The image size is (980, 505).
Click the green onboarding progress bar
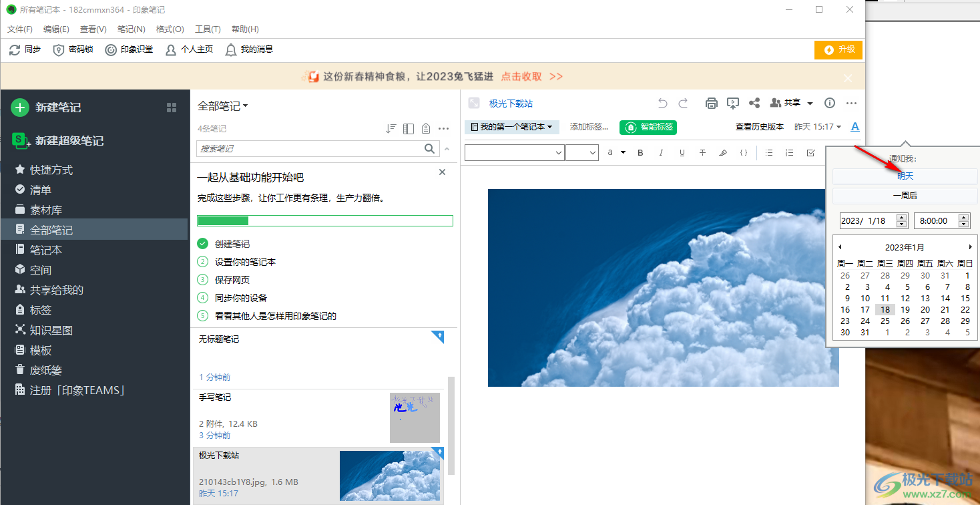point(325,221)
